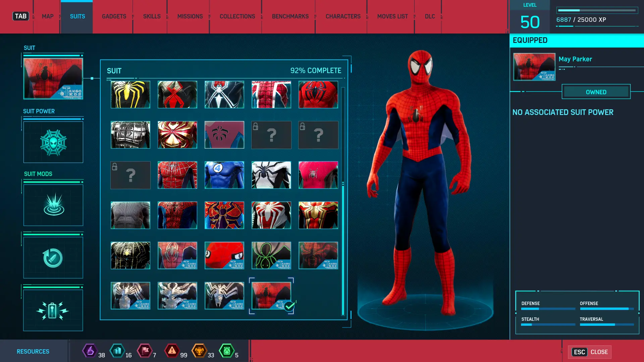Click the XP progress bar
Image resolution: width=644 pixels, height=362 pixels.
[x=597, y=10]
